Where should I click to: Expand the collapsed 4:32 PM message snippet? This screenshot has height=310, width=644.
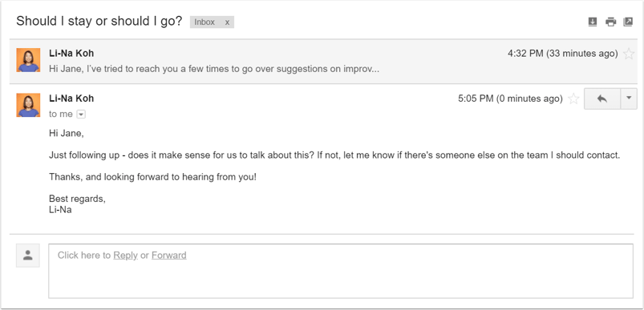click(x=214, y=69)
